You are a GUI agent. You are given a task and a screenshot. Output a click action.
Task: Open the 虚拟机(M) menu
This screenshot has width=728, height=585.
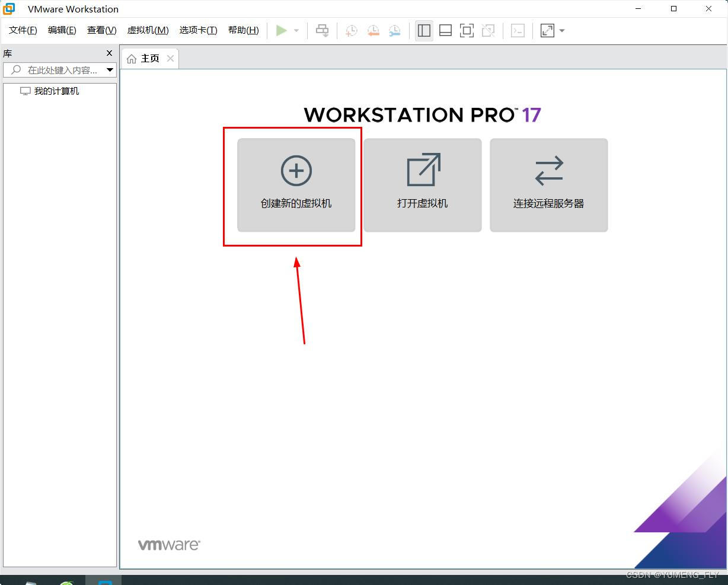pos(148,30)
